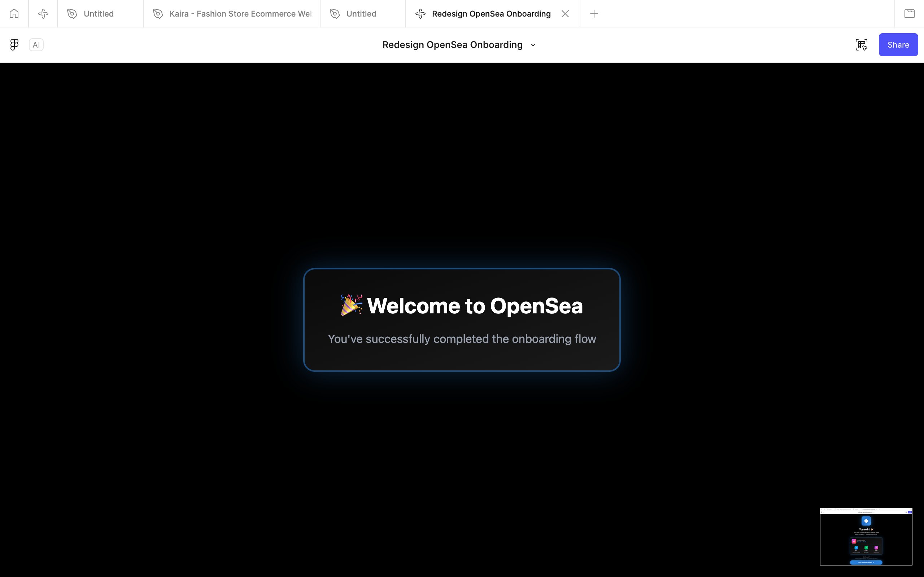Screen dimensions: 924x577
Task: Click the onboarding completed subtitle text
Action: click(x=462, y=339)
